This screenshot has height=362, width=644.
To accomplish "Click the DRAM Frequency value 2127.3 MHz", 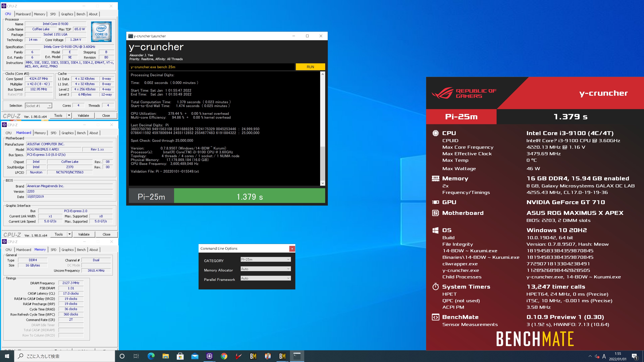I will tap(71, 283).
